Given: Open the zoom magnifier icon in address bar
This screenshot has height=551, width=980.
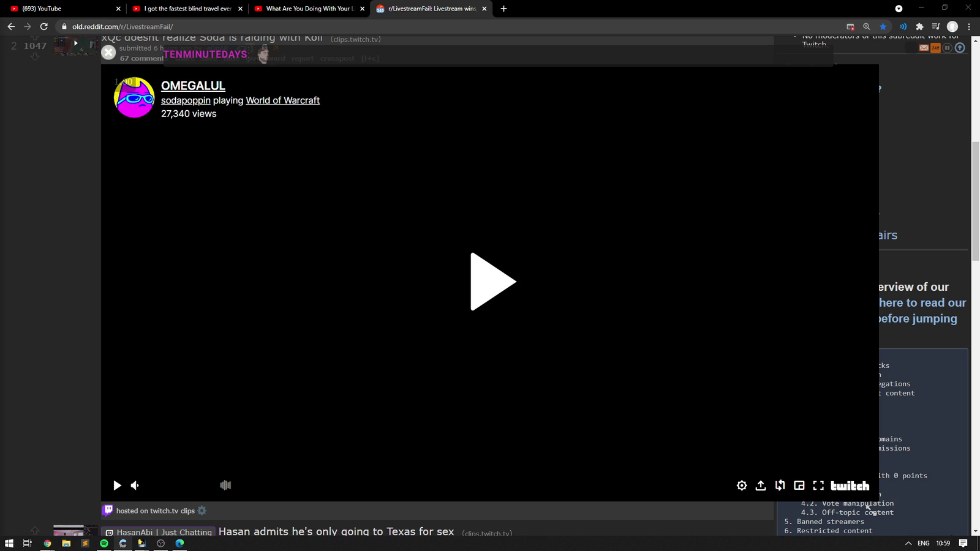Looking at the screenshot, I should tap(866, 26).
